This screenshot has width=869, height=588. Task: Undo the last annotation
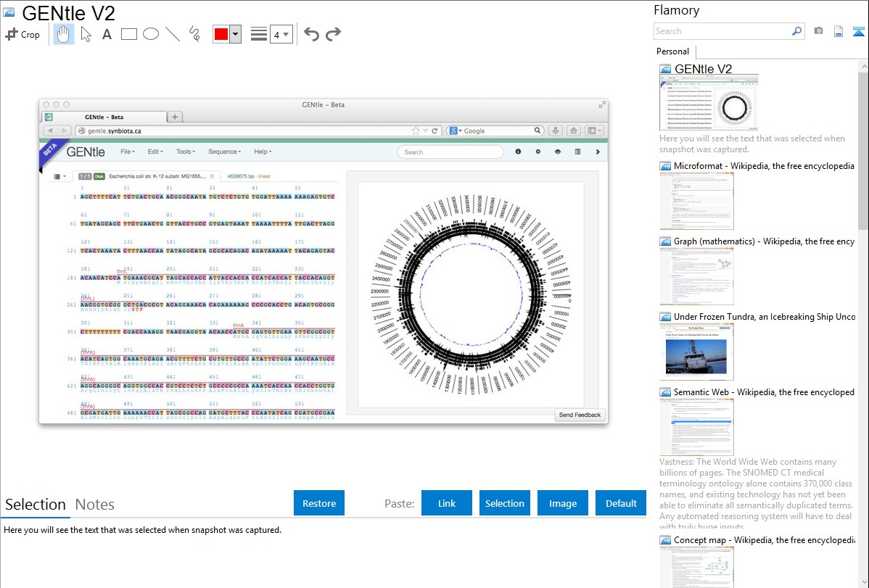point(311,34)
